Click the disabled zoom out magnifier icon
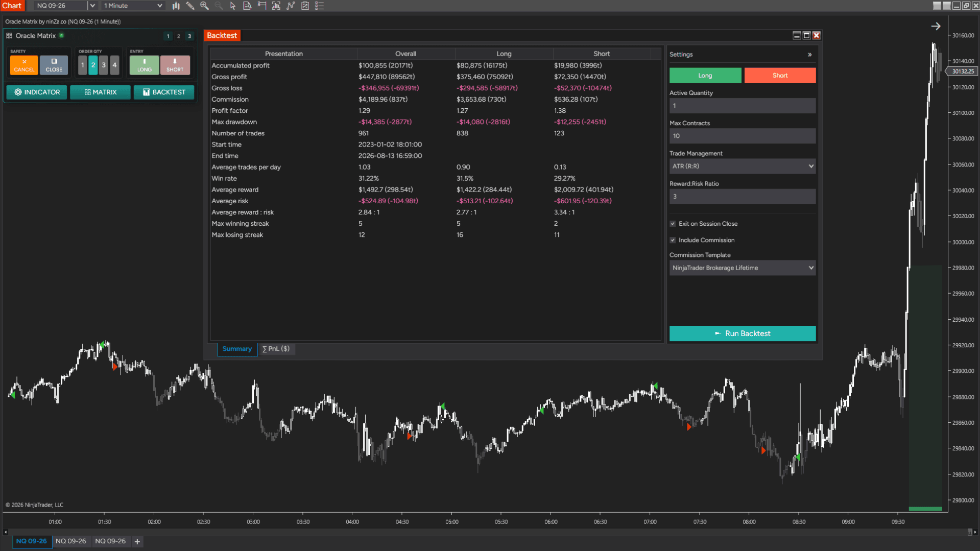 (x=219, y=6)
